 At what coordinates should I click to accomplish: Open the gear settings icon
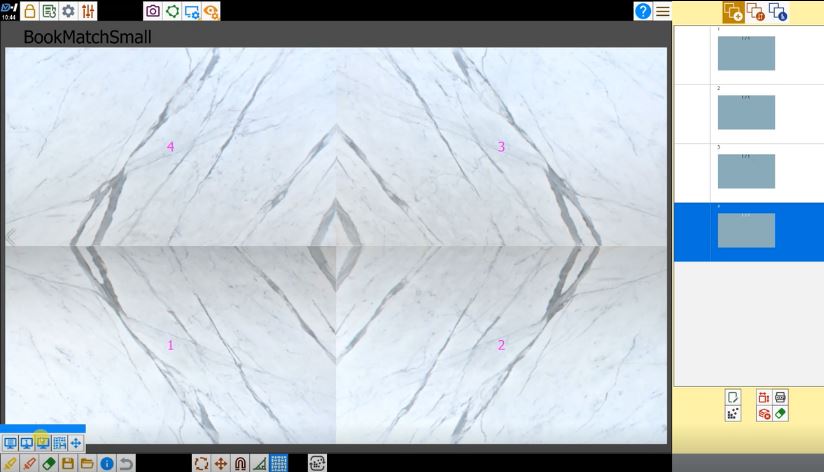[x=68, y=11]
